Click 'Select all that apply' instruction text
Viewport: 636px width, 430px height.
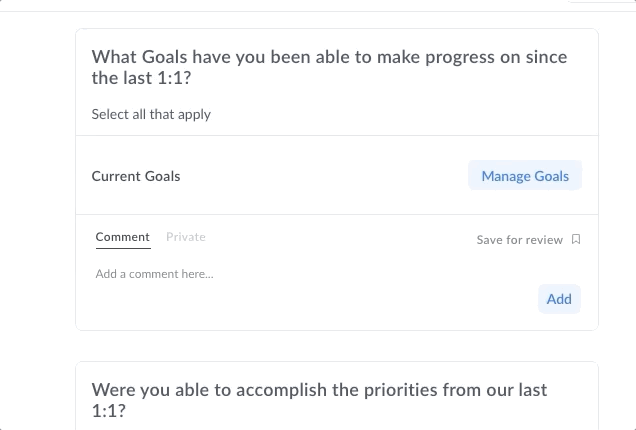click(151, 114)
